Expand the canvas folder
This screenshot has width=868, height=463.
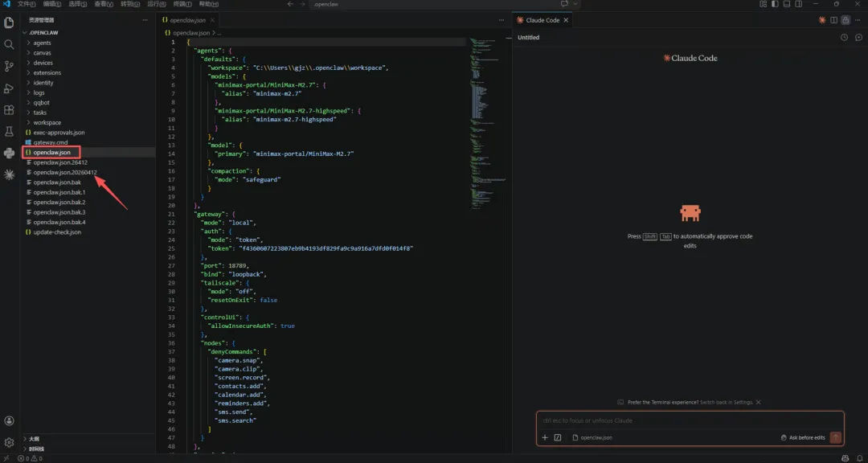coord(88,52)
